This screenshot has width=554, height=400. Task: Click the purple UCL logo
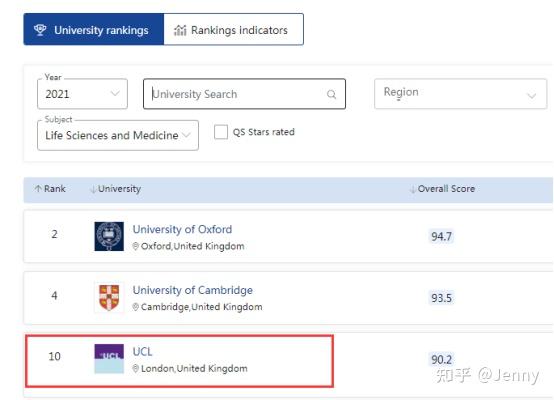tap(109, 359)
